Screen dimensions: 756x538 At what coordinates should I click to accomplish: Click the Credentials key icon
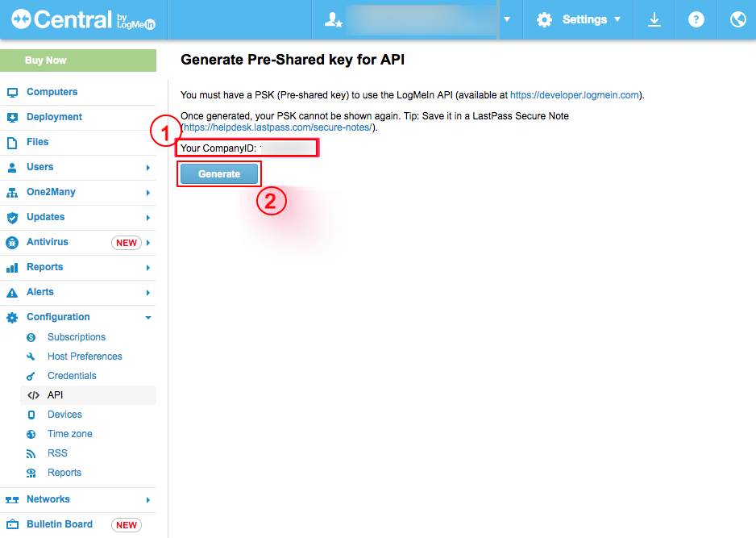(x=31, y=376)
